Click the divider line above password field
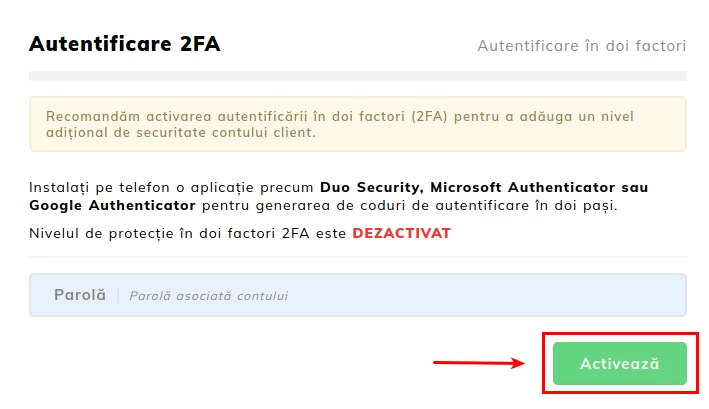 tap(357, 257)
